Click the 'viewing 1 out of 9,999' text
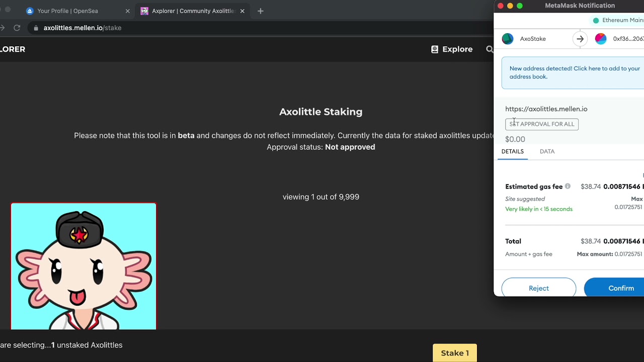 321,197
